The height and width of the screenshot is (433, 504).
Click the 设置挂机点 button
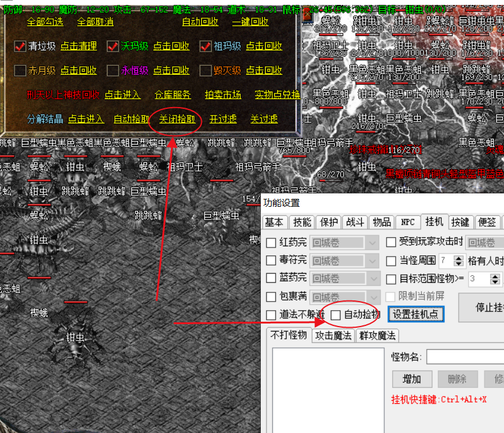[x=416, y=314]
